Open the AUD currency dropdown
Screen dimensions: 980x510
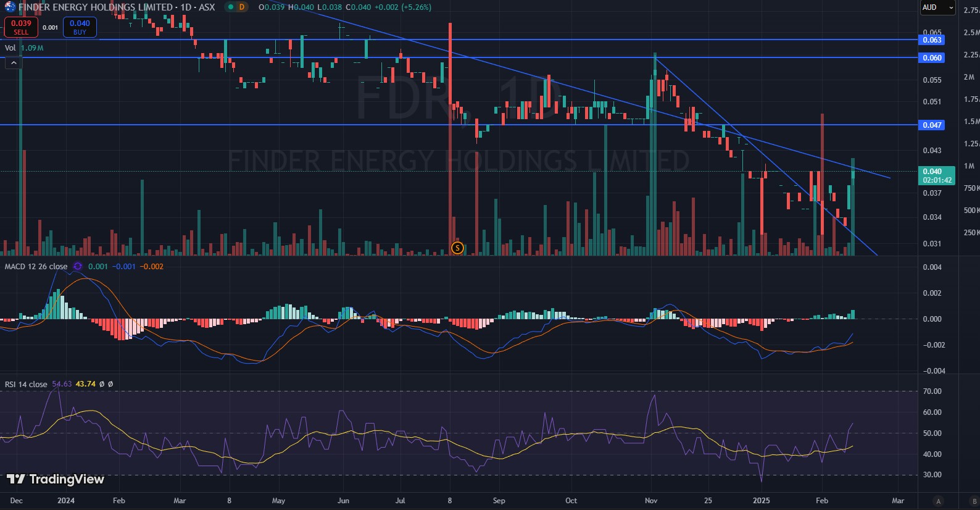click(937, 7)
